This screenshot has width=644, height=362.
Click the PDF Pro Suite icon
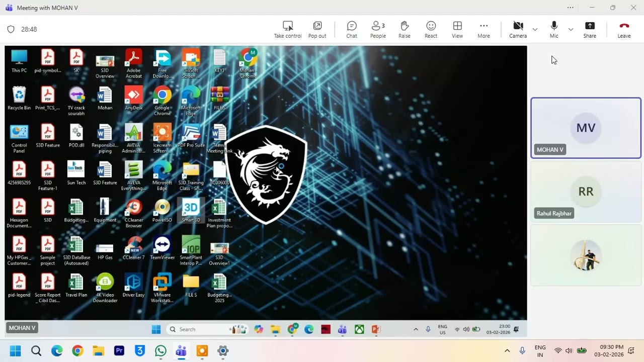coord(191,136)
